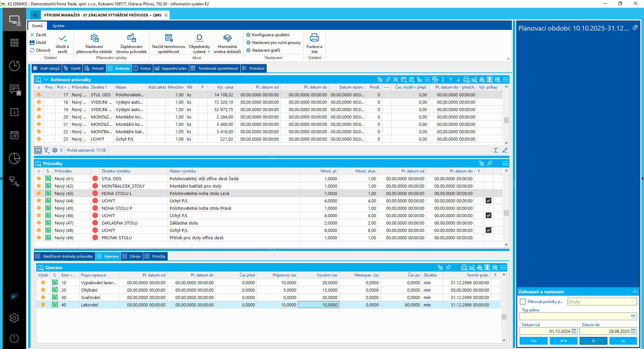
Task: Toggle F checkbox in Nový (48) row
Action: pyautogui.click(x=488, y=230)
